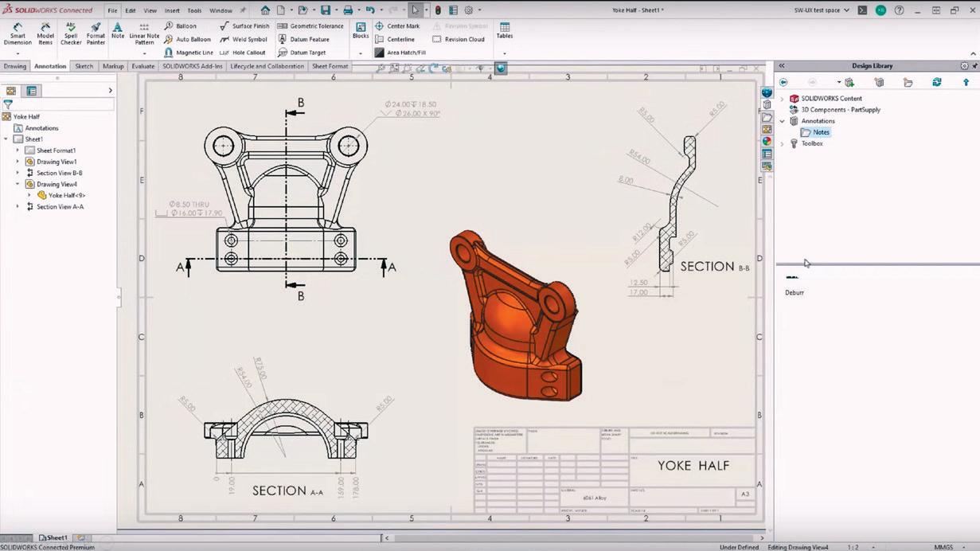980x551 pixels.
Task: Open SOLIDWORKS Add-Ins tab
Action: [193, 66]
